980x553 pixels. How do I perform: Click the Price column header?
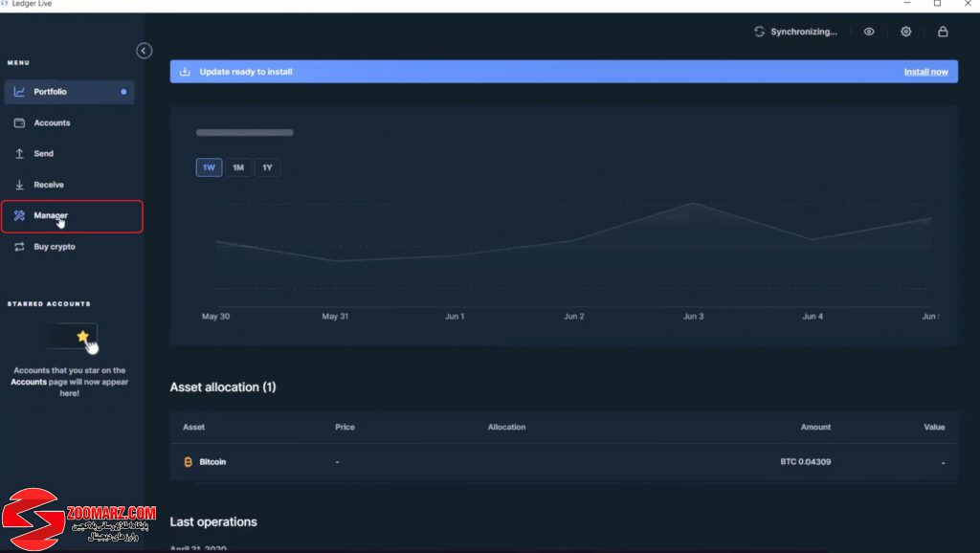tap(345, 428)
